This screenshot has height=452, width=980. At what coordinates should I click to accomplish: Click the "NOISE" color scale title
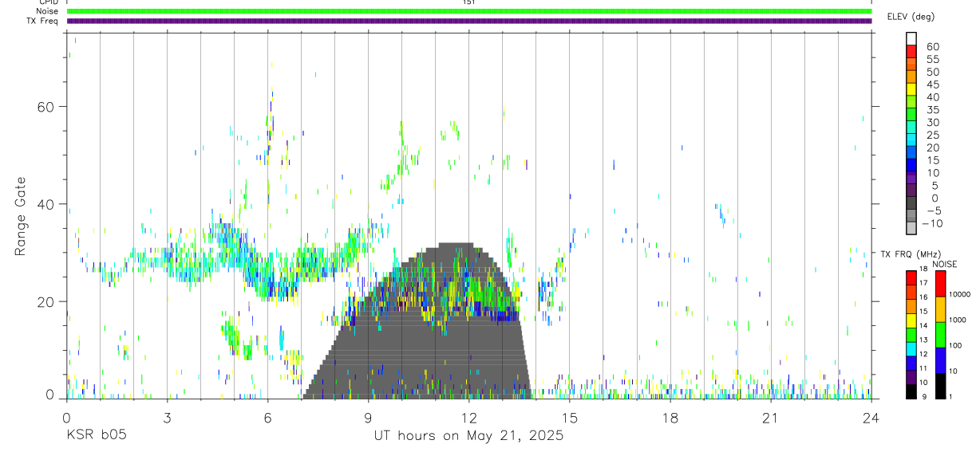[x=944, y=264]
